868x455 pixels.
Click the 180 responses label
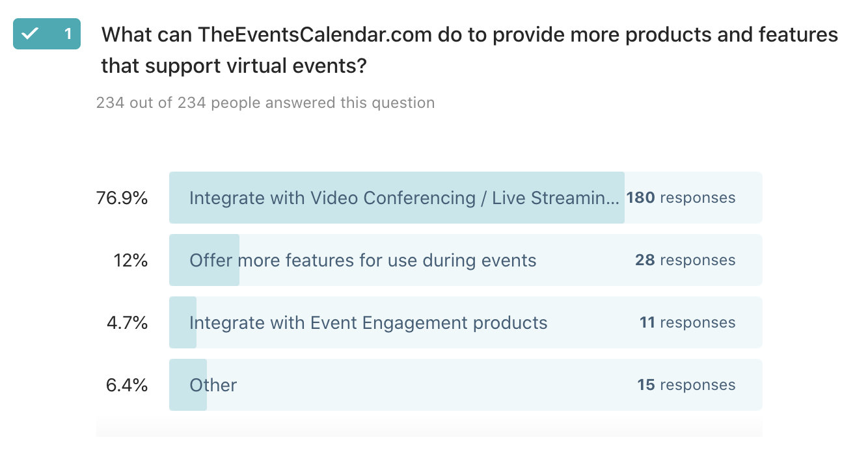(681, 198)
